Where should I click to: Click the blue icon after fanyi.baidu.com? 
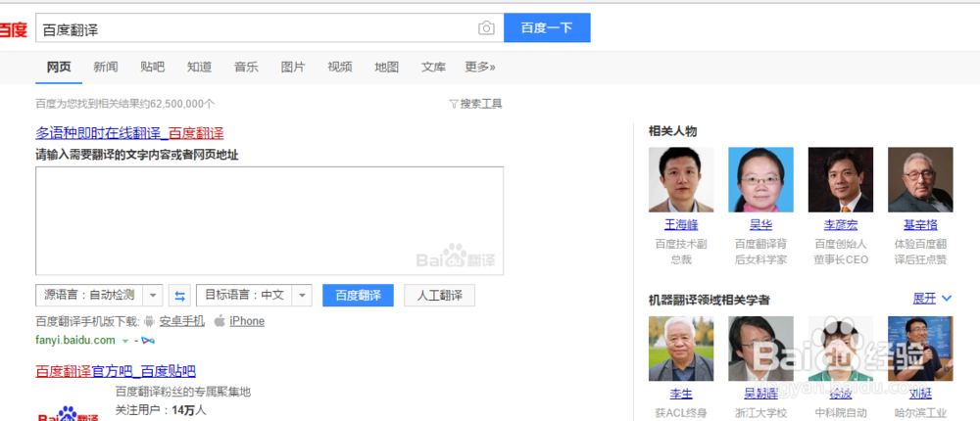click(148, 341)
